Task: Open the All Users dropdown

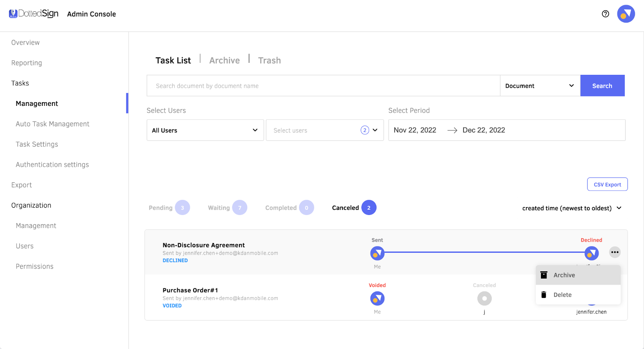Action: click(205, 130)
